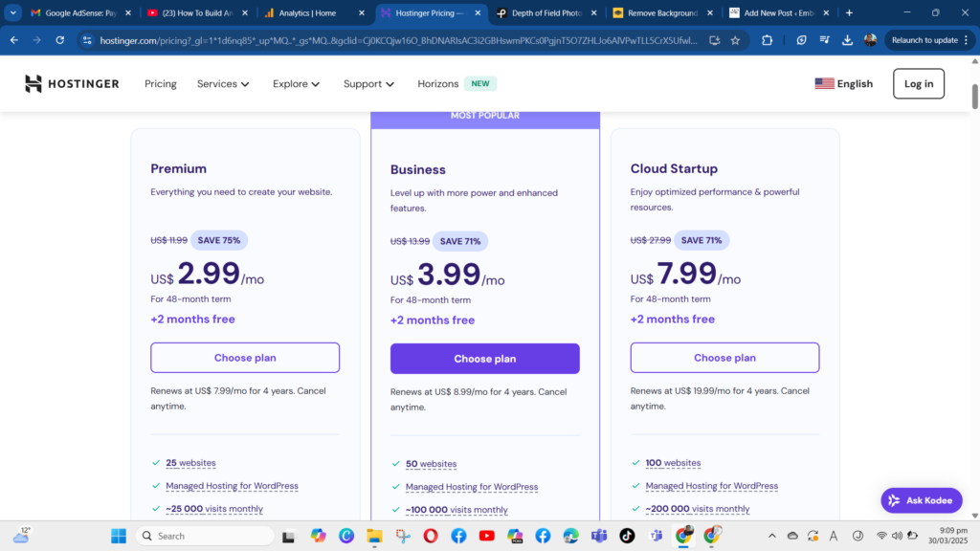The width and height of the screenshot is (980, 551).
Task: Choose the Business plan
Action: coord(484,359)
